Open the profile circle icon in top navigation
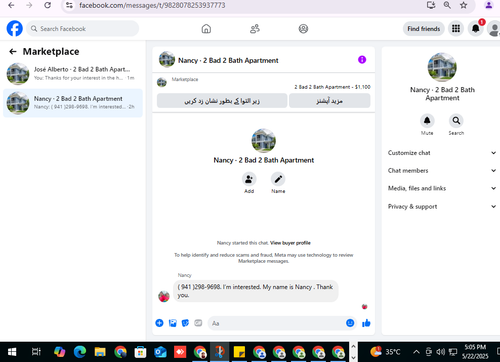The height and width of the screenshot is (362, 500). point(303,29)
